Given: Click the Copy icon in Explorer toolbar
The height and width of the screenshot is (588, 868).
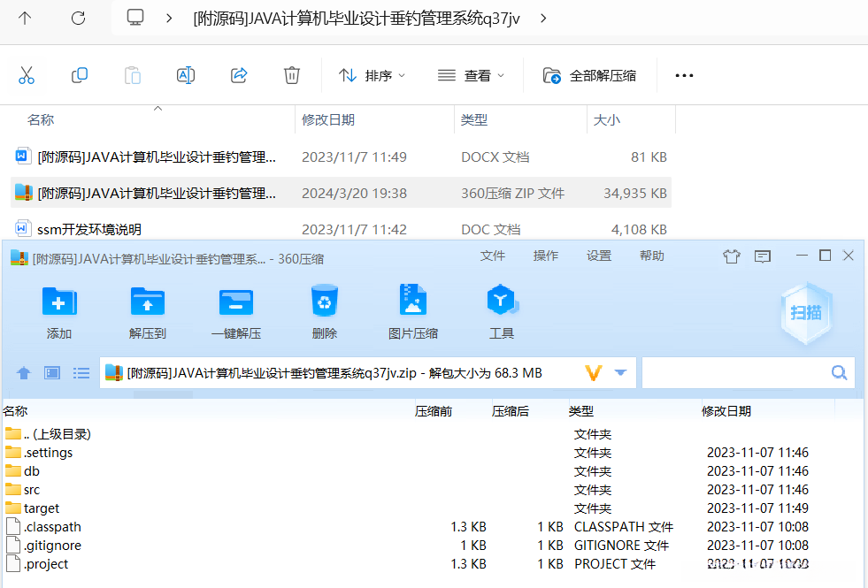Looking at the screenshot, I should (79, 75).
